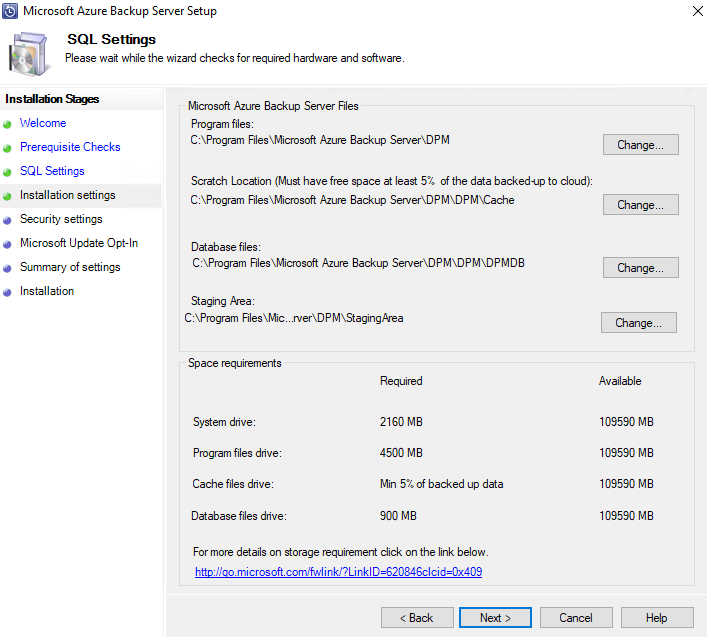Select Summary of settings stage

(70, 267)
